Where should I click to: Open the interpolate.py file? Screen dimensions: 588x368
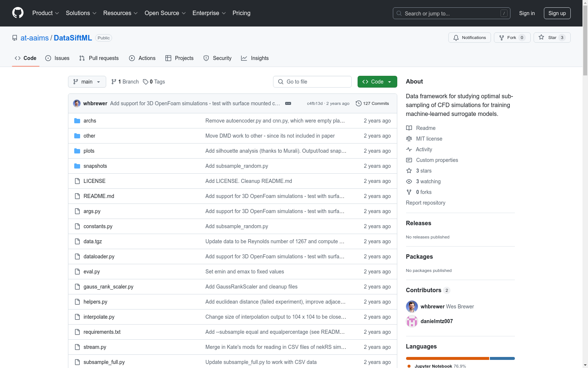point(99,317)
